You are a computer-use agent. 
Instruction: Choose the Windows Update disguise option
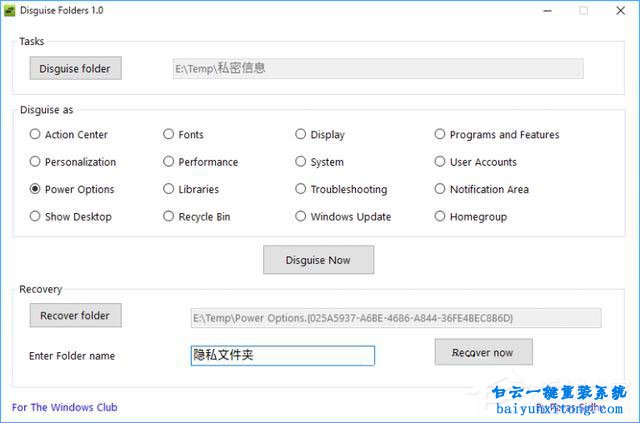301,216
